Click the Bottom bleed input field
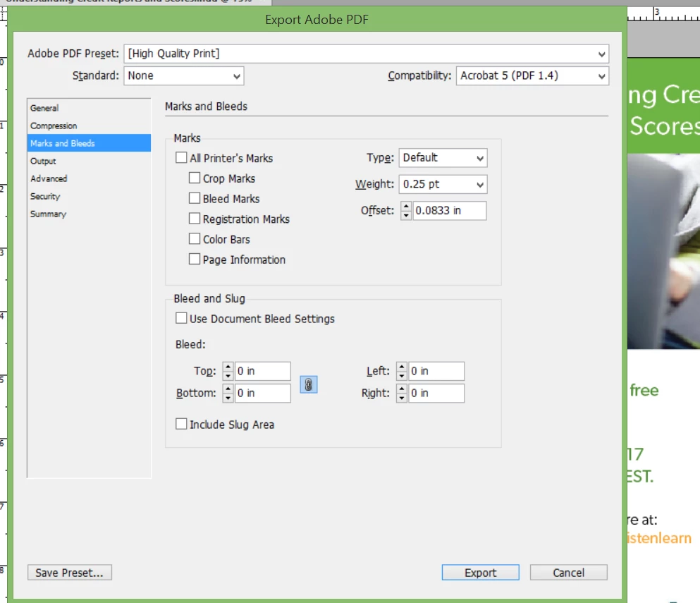Screen dimensions: 700x603 (262, 393)
